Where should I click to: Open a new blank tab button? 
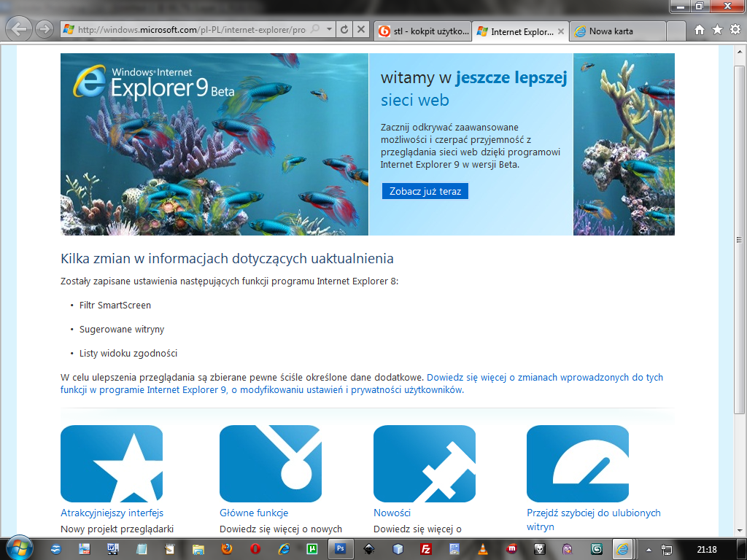(676, 31)
